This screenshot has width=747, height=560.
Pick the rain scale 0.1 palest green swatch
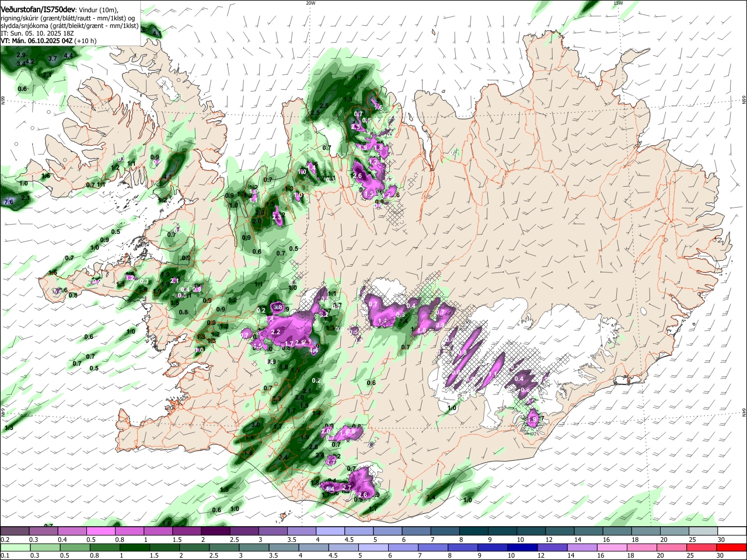pos(15,547)
